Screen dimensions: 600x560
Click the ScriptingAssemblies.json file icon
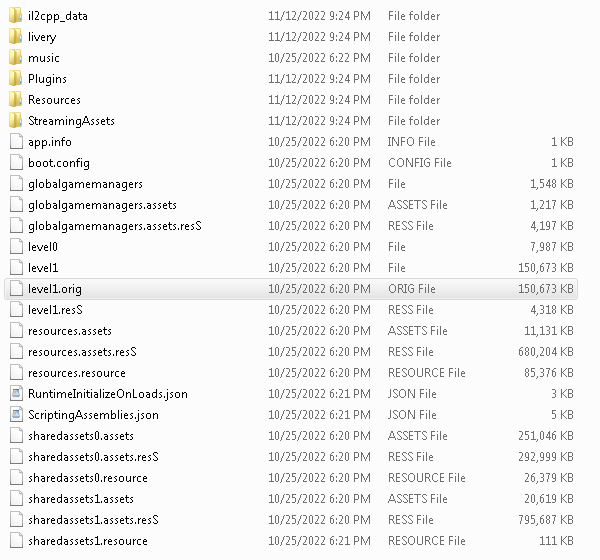15,415
